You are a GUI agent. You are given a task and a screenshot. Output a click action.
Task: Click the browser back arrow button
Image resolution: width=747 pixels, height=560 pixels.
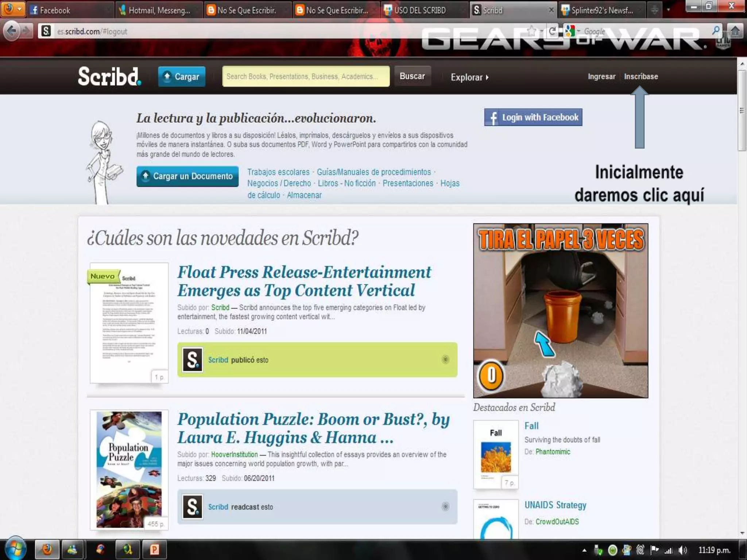tap(11, 31)
